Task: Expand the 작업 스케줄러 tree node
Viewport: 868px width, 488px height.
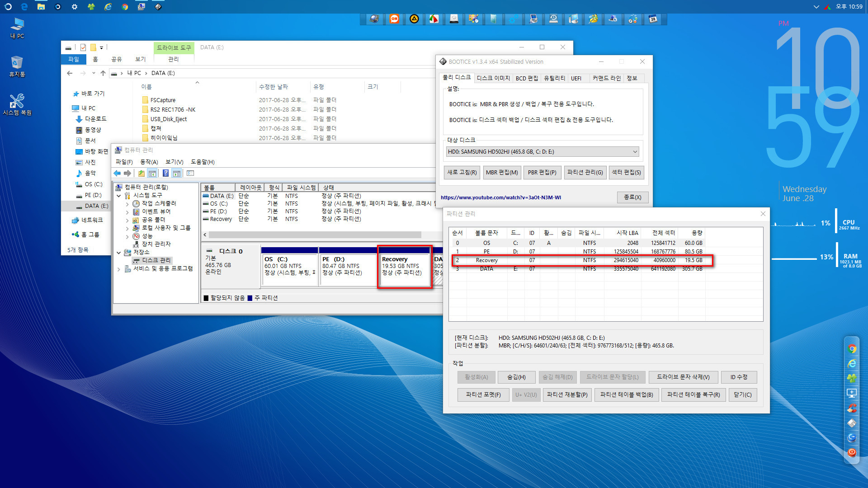Action: (x=127, y=204)
